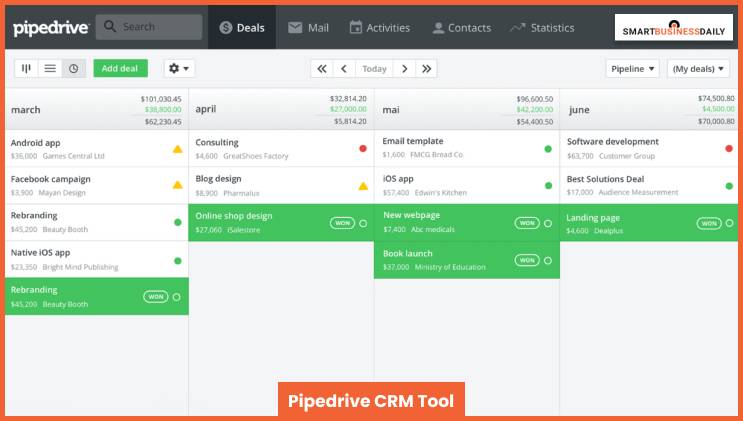The height and width of the screenshot is (421, 743).
Task: Switch to timeline clock view icon
Action: pyautogui.click(x=73, y=68)
